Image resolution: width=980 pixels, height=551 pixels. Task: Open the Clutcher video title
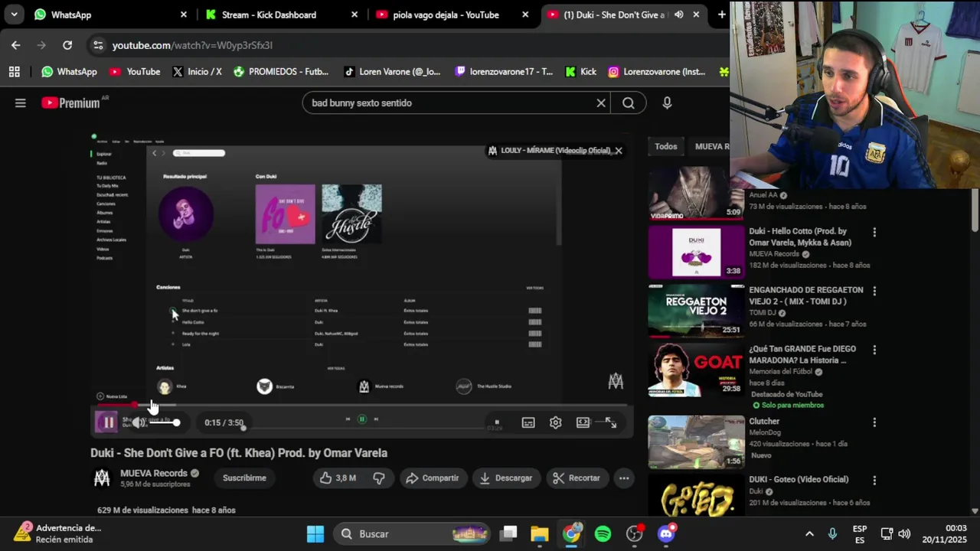point(764,421)
